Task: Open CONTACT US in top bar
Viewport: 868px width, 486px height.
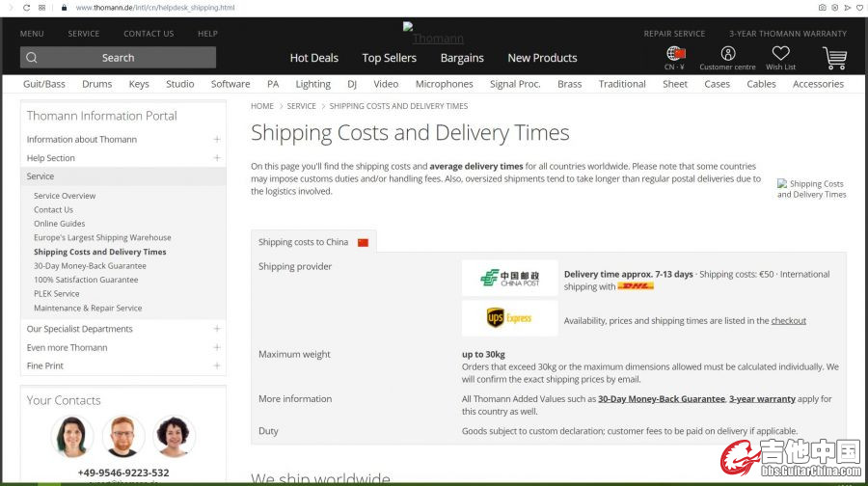Action: [x=149, y=34]
